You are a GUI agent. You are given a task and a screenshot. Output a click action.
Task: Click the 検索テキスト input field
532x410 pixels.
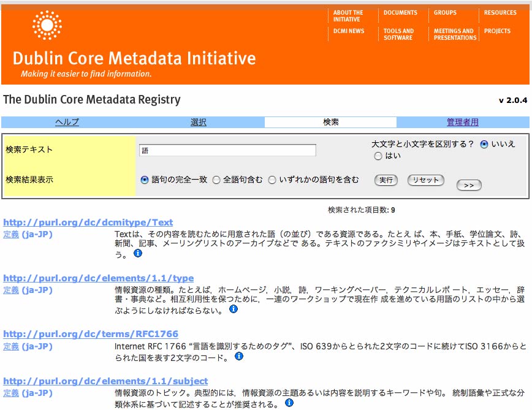[x=227, y=150]
